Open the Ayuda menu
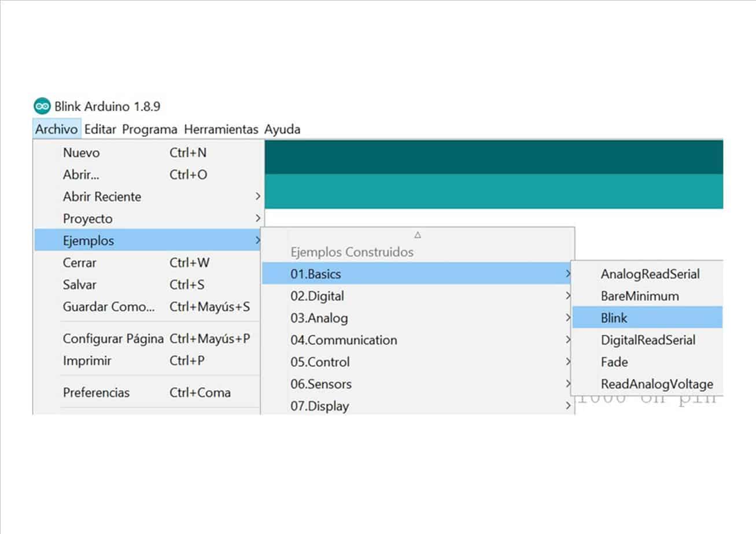Screen dimensions: 756x534 tap(282, 129)
